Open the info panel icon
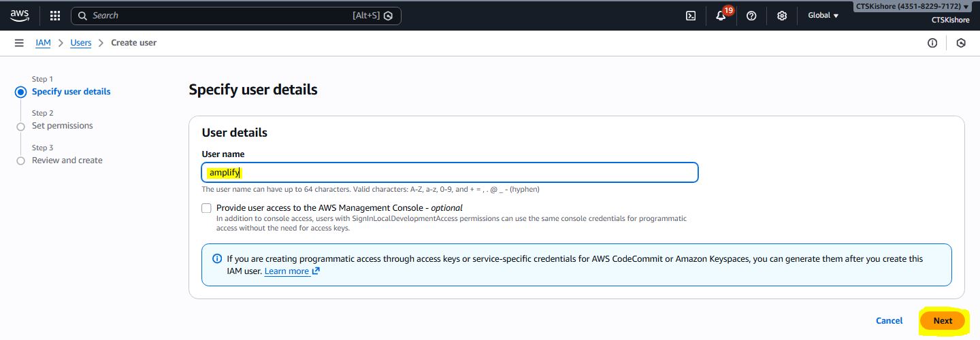The image size is (980, 340). pos(932,43)
